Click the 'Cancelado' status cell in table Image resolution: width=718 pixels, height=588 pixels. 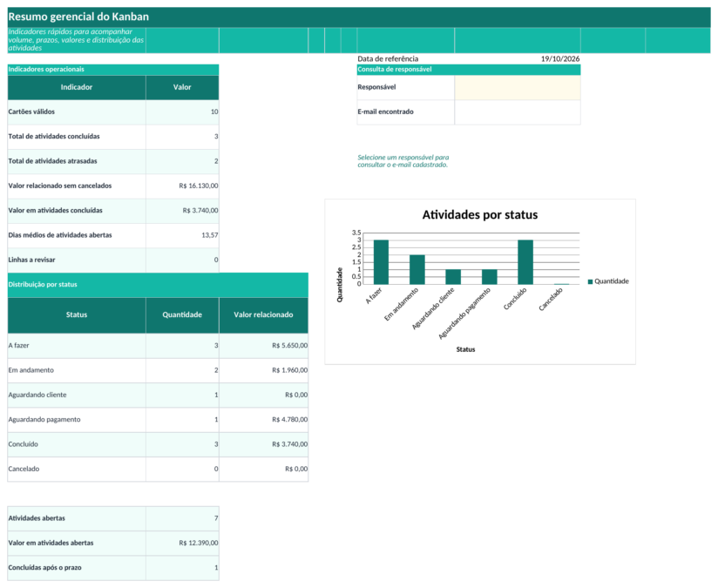coord(77,470)
